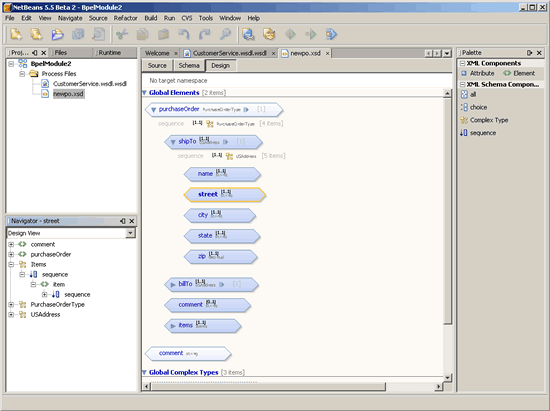Expand the items element
The width and height of the screenshot is (550, 411).
(x=173, y=326)
